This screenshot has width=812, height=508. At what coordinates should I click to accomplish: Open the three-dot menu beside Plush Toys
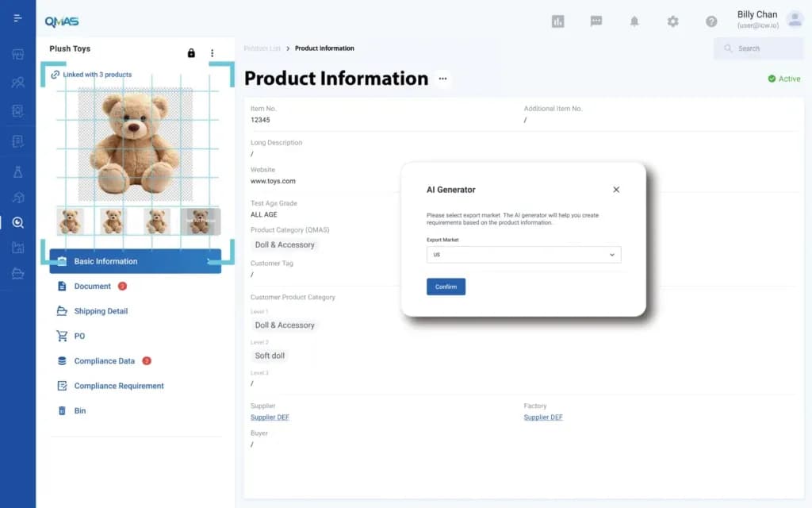coord(212,53)
